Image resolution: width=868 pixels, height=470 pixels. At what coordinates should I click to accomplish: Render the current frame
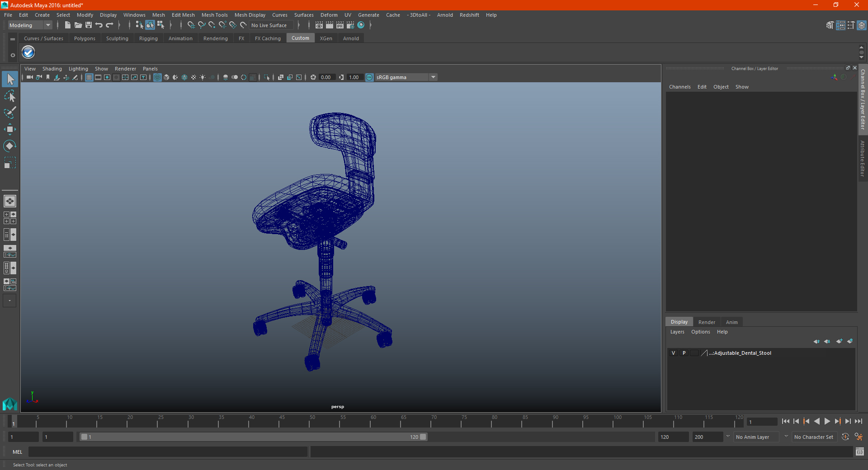[330, 25]
